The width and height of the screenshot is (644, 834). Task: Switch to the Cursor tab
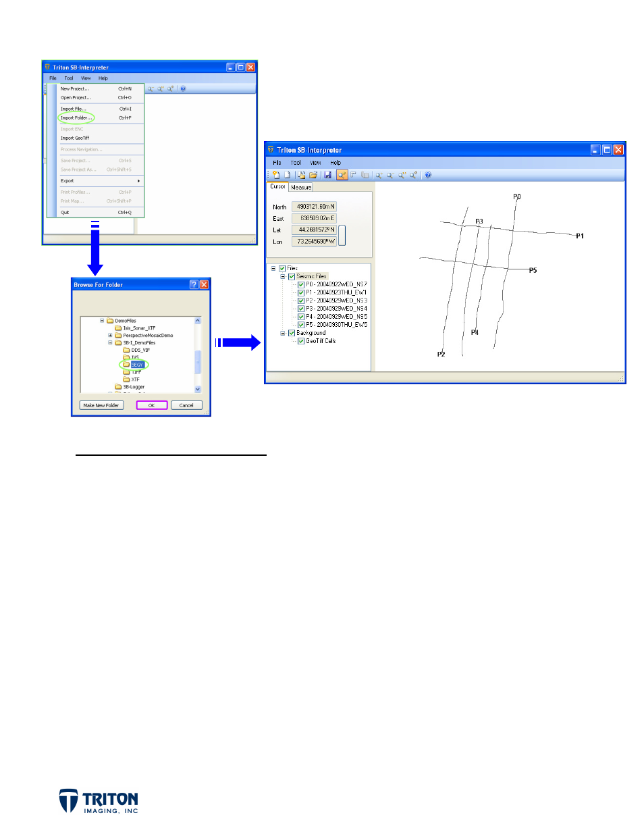point(277,186)
